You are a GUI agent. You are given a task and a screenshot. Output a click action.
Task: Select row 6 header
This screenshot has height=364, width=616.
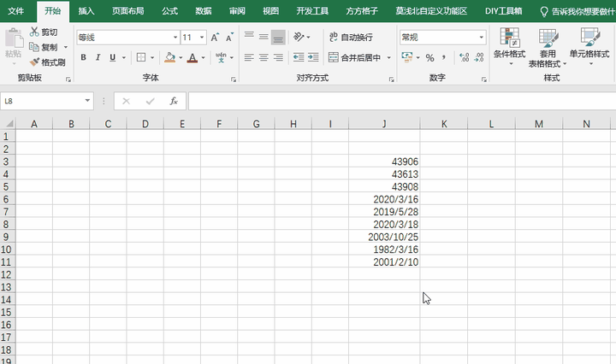point(6,199)
